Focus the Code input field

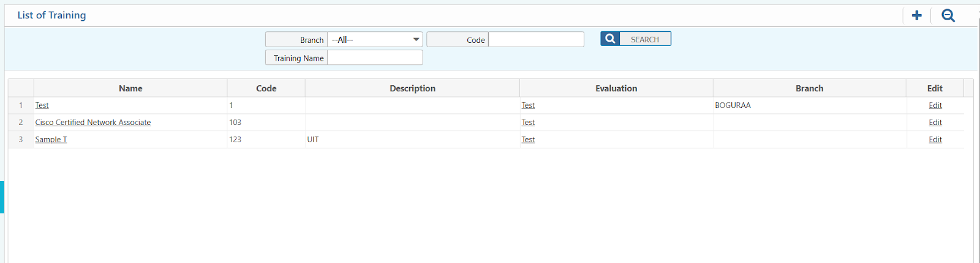point(536,40)
